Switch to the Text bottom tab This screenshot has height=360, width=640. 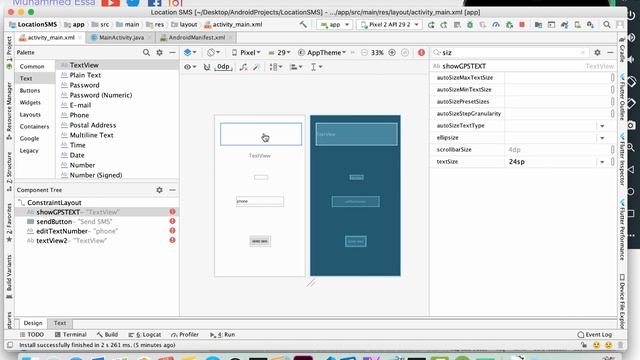[60, 323]
